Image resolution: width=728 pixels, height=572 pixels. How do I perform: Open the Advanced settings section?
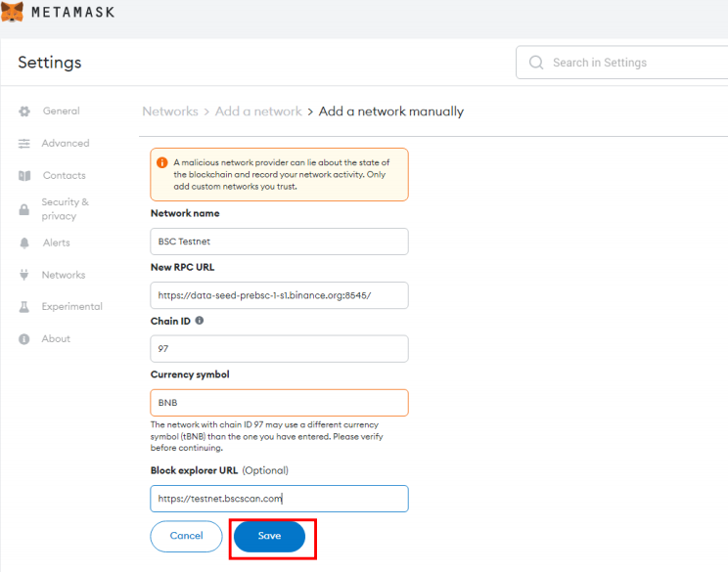coord(66,144)
